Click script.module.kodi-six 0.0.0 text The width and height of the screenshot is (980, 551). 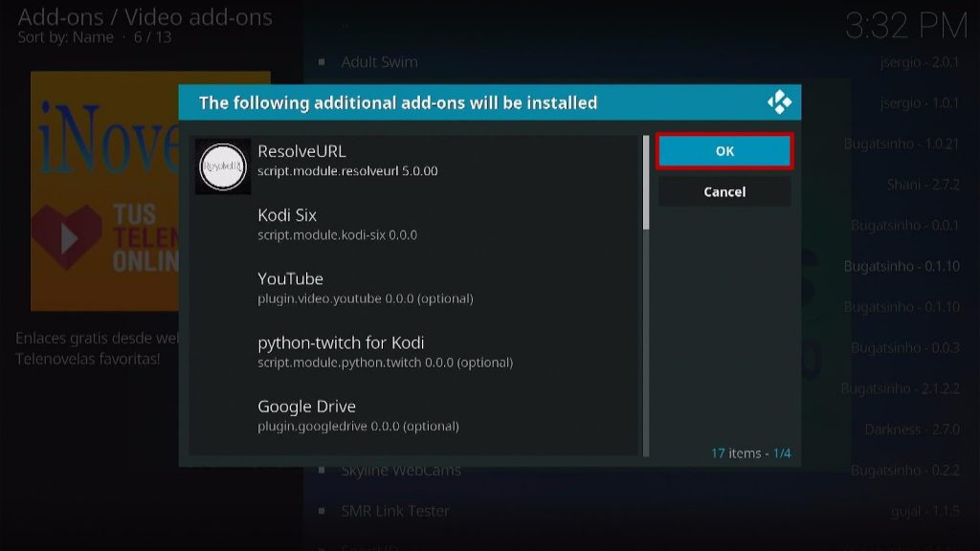(337, 235)
